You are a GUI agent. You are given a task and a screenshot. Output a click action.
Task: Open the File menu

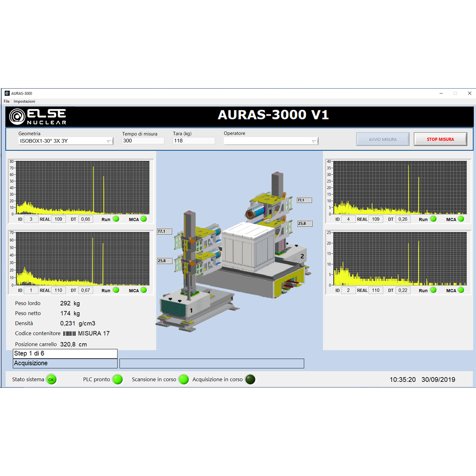point(7,102)
